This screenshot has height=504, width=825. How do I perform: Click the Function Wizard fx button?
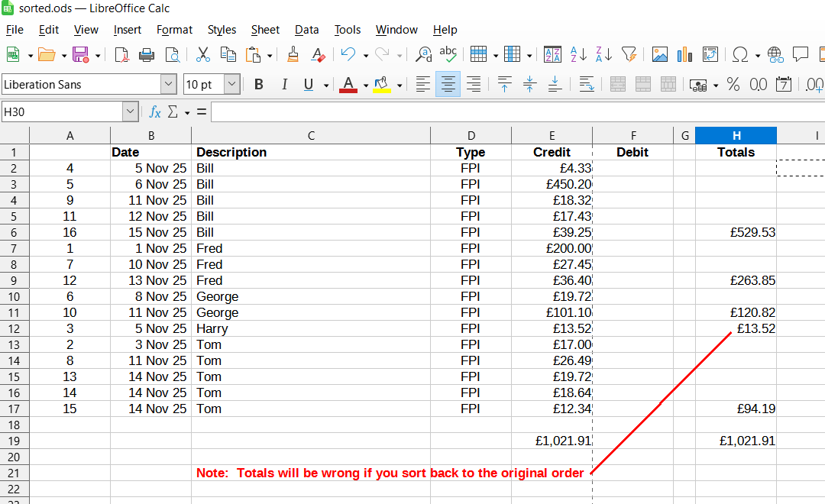point(154,111)
